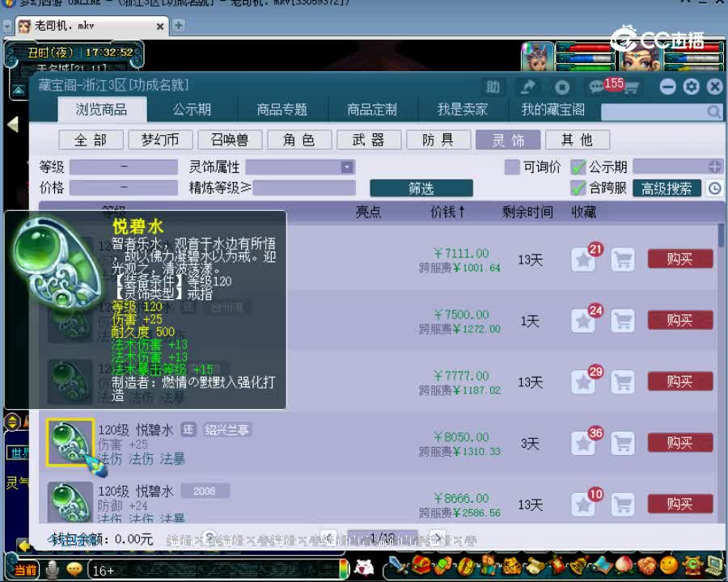Favorite the ¥7111.00 item star
This screenshot has width=728, height=582.
[583, 259]
